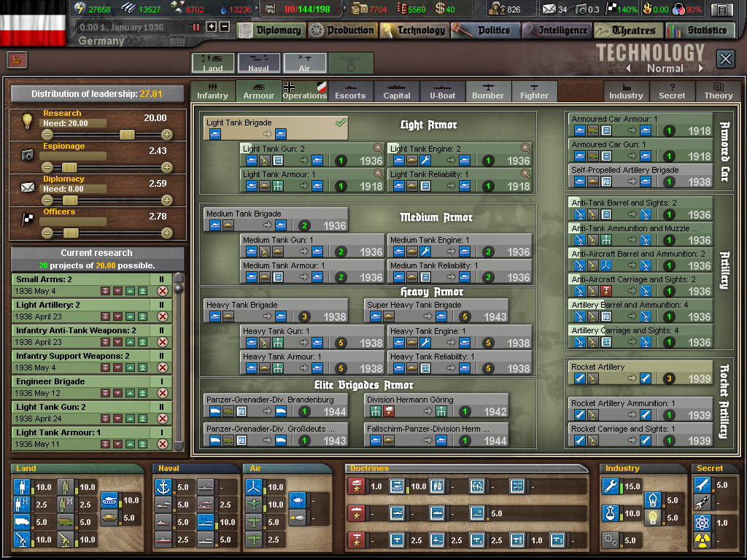Click the Land doctrine folder button
The image size is (747, 560).
[x=212, y=63]
